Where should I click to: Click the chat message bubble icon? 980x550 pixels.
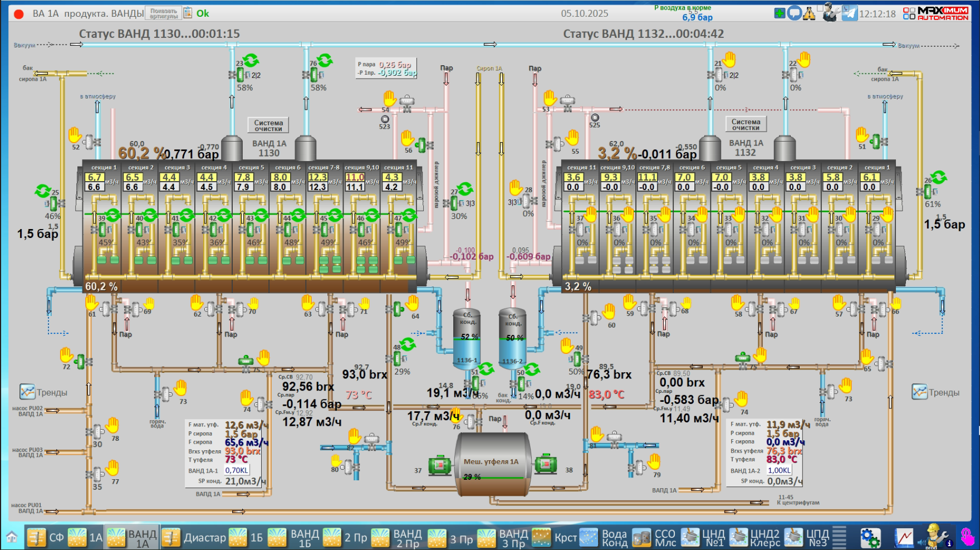795,13
